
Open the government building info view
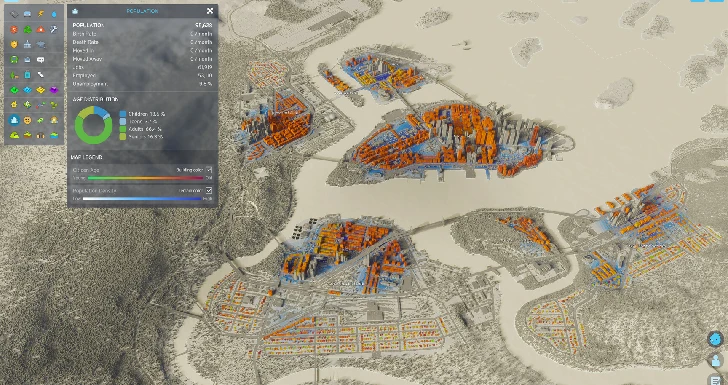27,45
